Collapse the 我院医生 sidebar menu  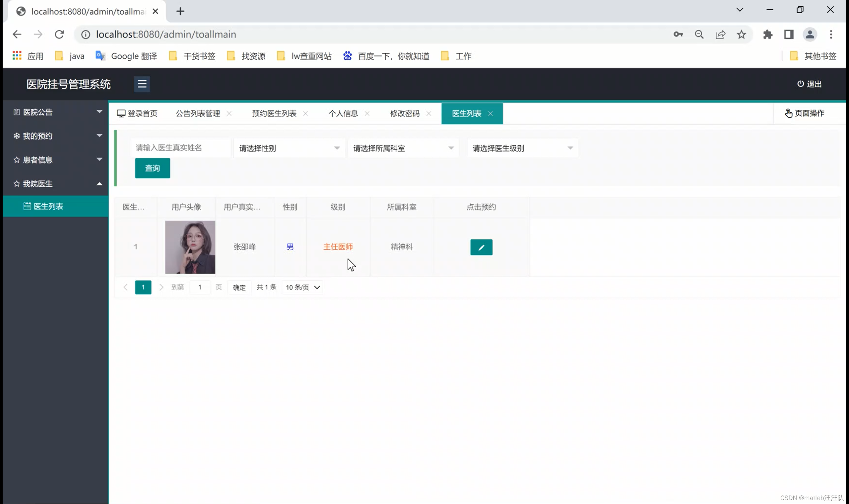click(x=56, y=184)
